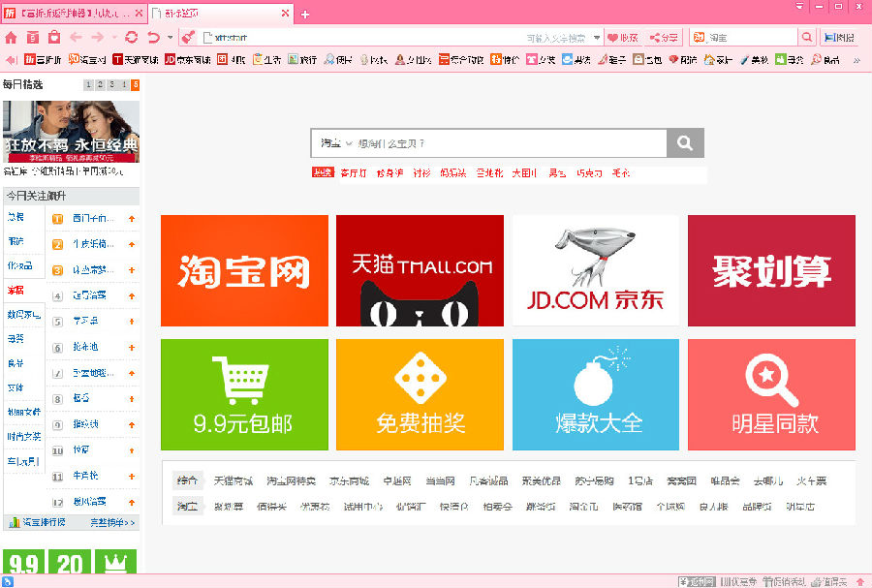Open the 免费抽奖 dice tile
Image resolution: width=872 pixels, height=588 pixels.
coord(420,394)
